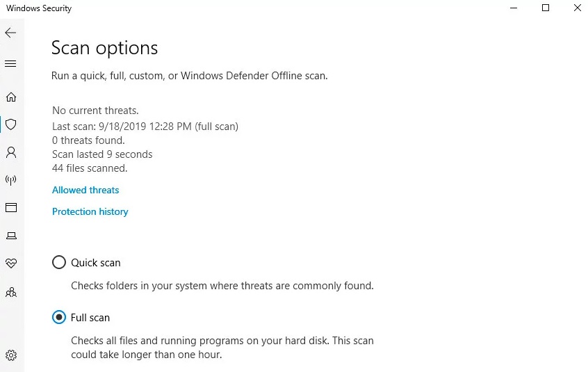Open the Home icon in sidebar
This screenshot has width=588, height=372.
(11, 97)
